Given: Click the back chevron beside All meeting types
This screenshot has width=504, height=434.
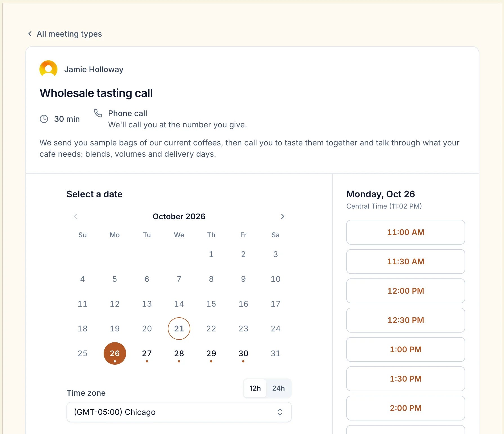Looking at the screenshot, I should [x=30, y=34].
